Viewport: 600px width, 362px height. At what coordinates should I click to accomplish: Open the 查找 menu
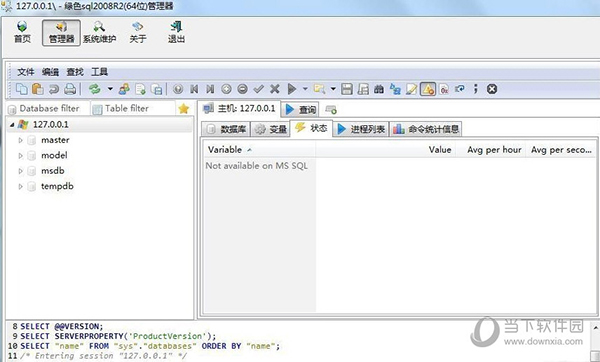click(75, 72)
